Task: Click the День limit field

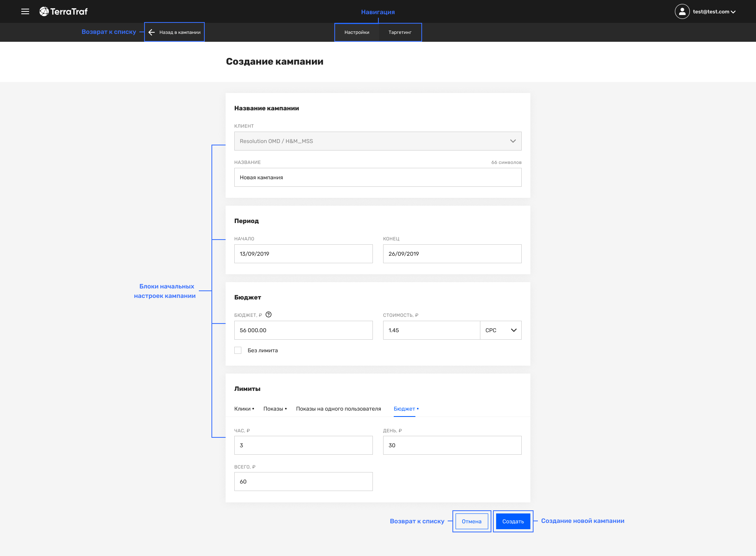Action: click(452, 445)
